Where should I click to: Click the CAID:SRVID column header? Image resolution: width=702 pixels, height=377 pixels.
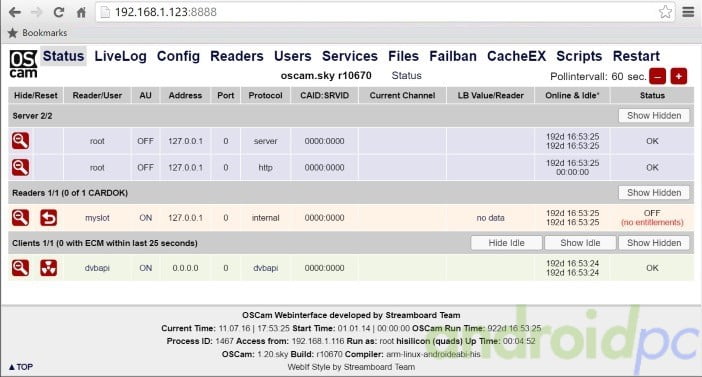click(325, 95)
